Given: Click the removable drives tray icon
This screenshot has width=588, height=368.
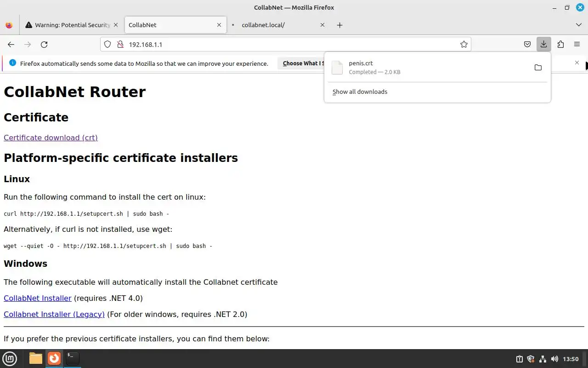Looking at the screenshot, I should coord(519,359).
